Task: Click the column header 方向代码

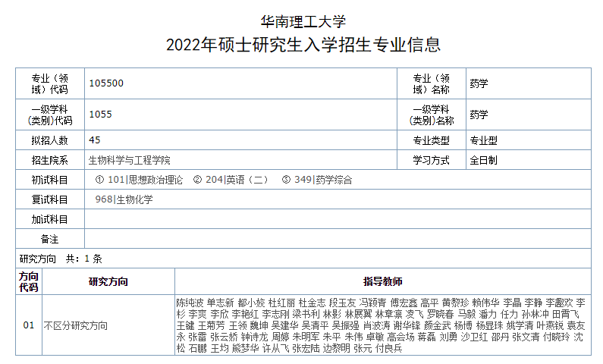Action: [29, 282]
